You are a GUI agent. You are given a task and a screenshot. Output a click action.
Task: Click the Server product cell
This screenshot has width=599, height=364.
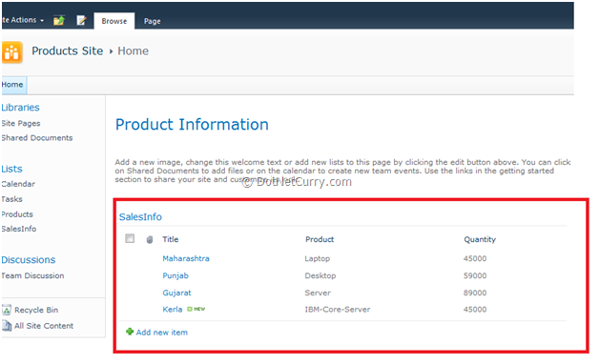tap(318, 293)
